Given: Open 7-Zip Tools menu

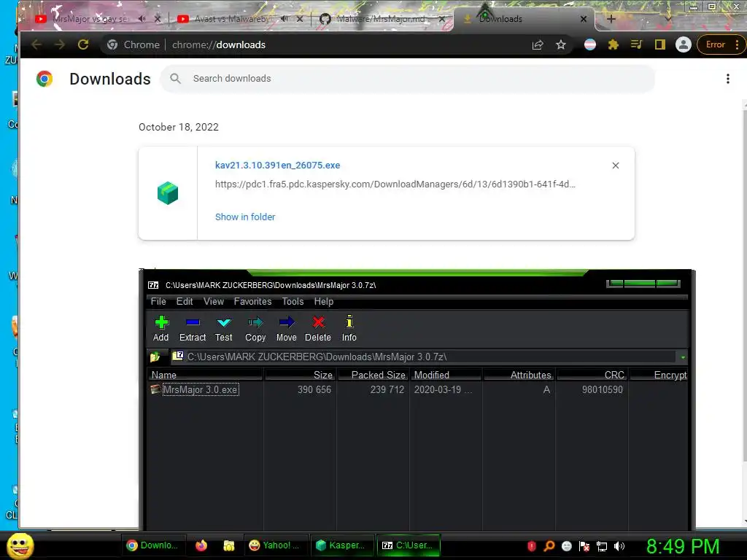Looking at the screenshot, I should tap(293, 301).
